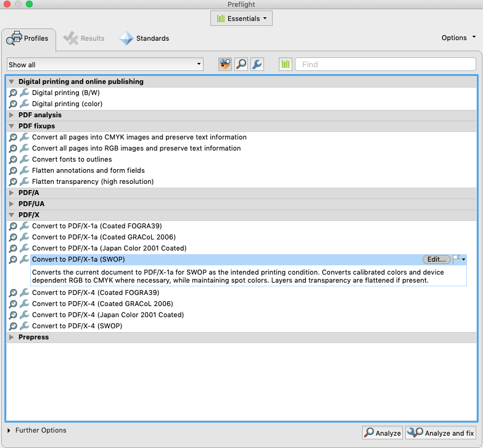
Task: Click wrench icon of PDF/X-1a (Coated GRACoL 2006)
Action: [24, 237]
